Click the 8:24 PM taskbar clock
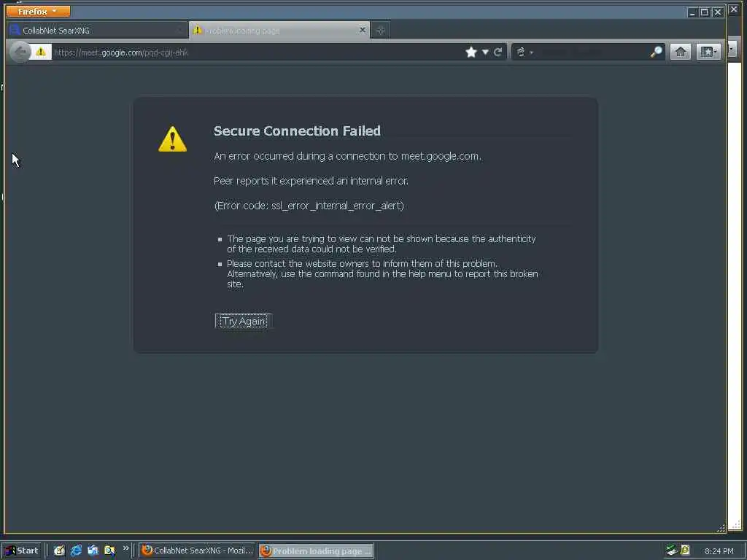The height and width of the screenshot is (560, 747). coord(719,551)
